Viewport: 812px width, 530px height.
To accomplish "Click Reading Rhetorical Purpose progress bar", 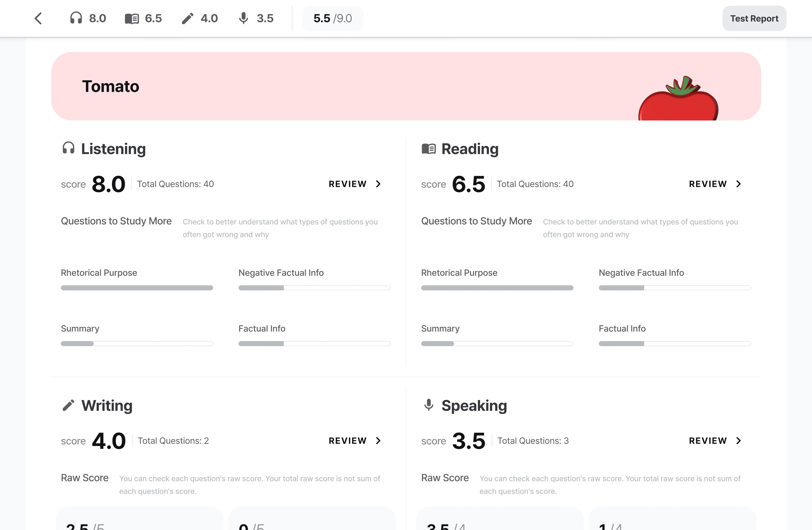I will (497, 288).
